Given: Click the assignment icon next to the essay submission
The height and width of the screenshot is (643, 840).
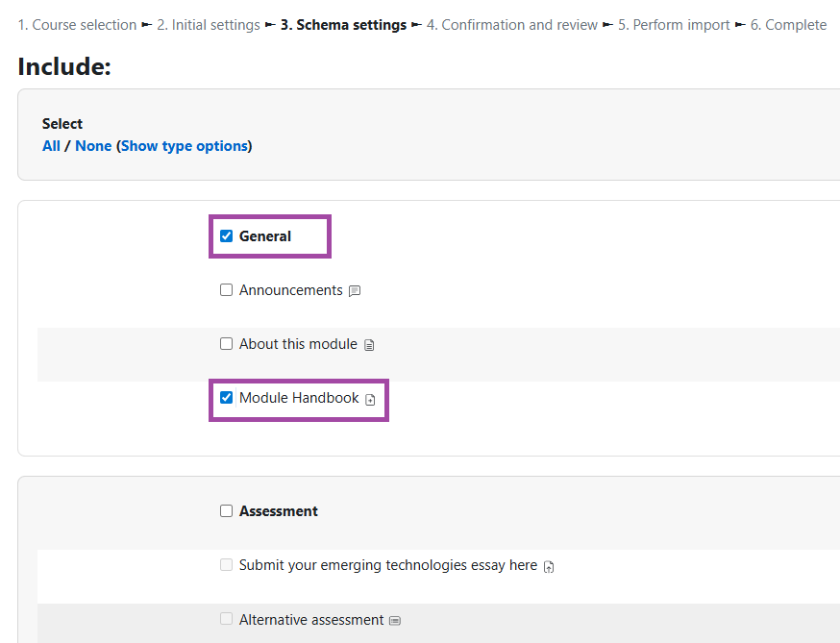Looking at the screenshot, I should pyautogui.click(x=549, y=566).
